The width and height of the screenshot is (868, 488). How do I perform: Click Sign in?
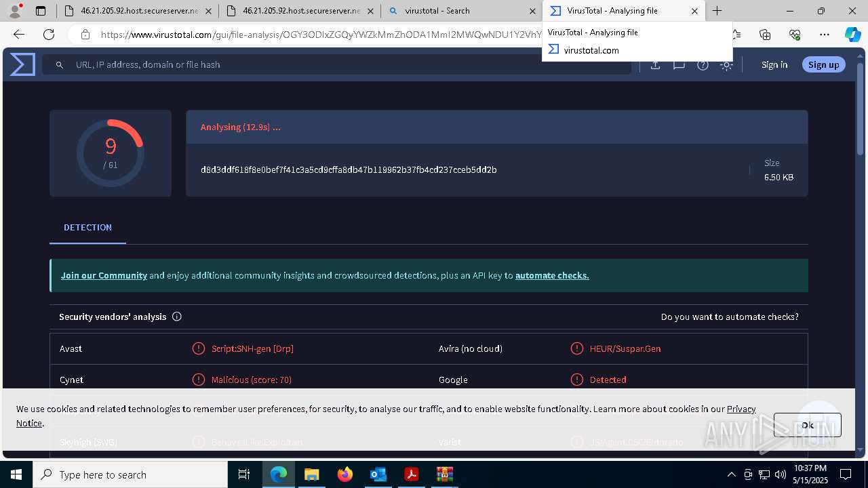[x=774, y=64]
